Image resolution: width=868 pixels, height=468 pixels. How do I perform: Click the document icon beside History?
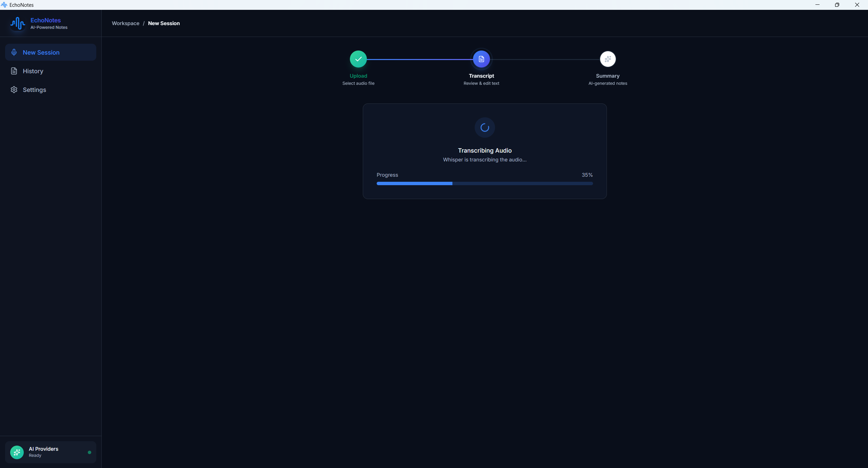(14, 71)
